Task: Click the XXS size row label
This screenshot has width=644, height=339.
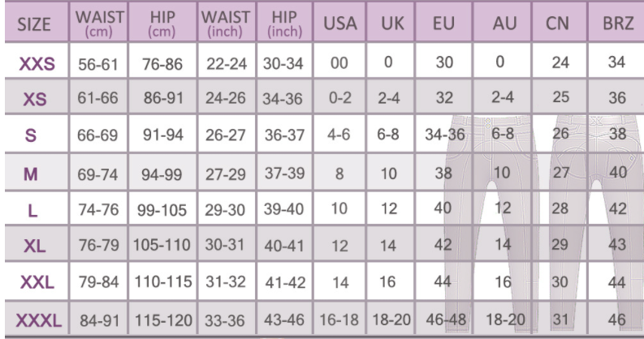Action: 35,64
